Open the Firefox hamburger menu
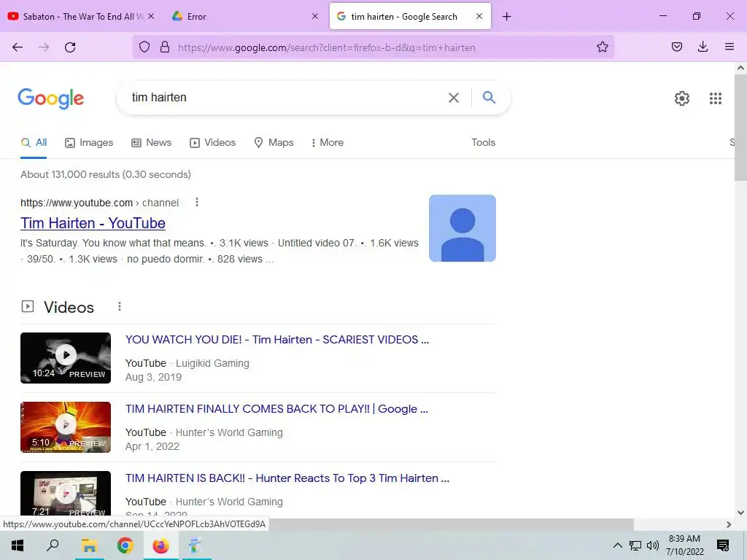Viewport: 747px width, 560px height. tap(729, 47)
